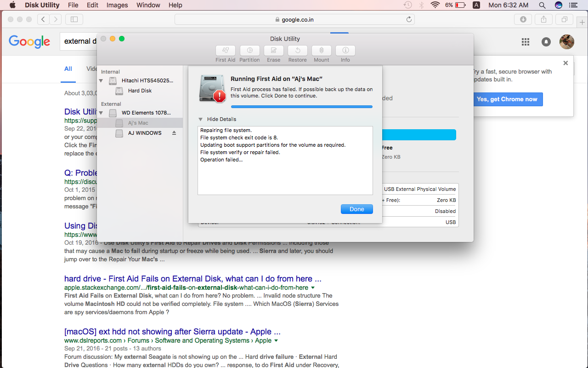Open ext hdd not showing after Sierra result
Viewport: 588px width, 368px height.
[172, 332]
